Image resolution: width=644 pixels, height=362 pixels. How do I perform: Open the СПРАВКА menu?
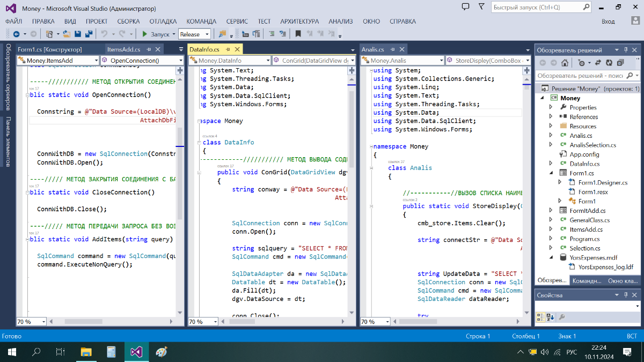click(x=402, y=21)
